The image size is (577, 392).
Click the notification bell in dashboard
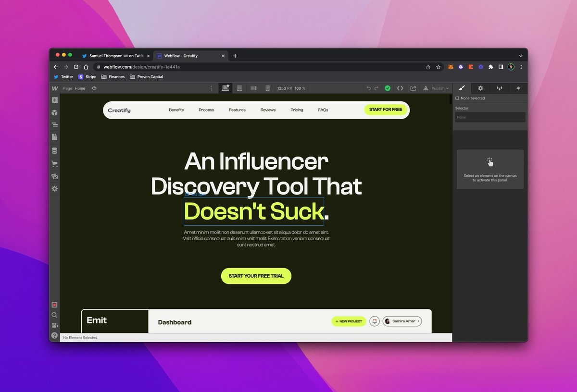point(375,321)
